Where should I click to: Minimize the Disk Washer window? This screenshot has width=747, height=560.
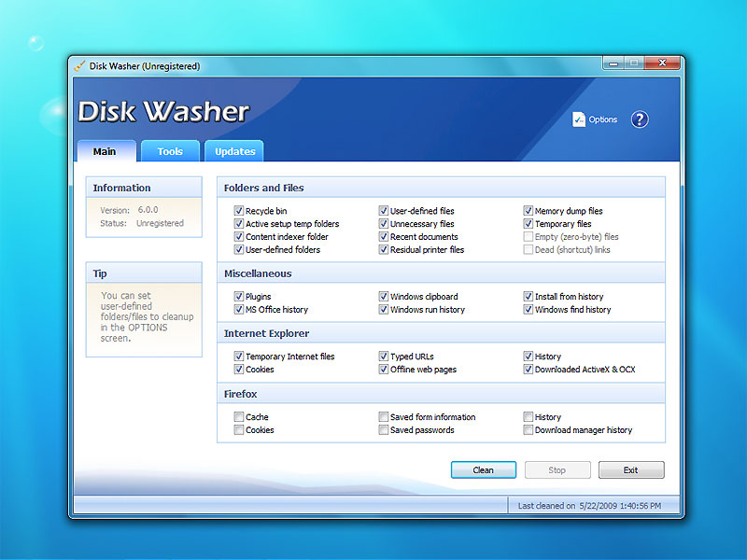pyautogui.click(x=614, y=63)
